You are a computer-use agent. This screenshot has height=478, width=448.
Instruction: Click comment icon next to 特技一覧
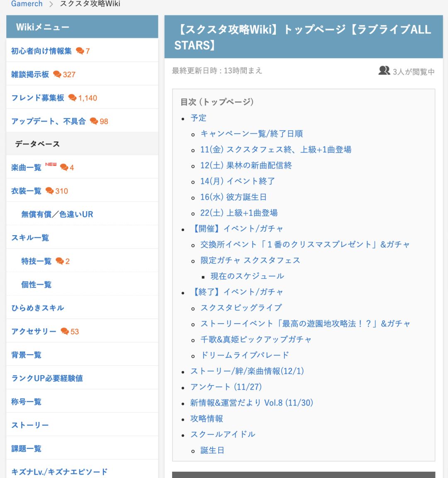60,261
